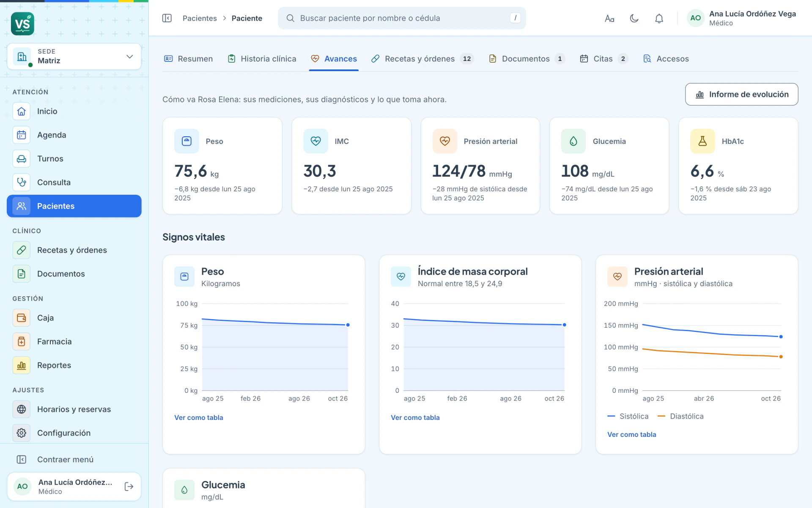Select Pacientes in sidebar

click(74, 206)
